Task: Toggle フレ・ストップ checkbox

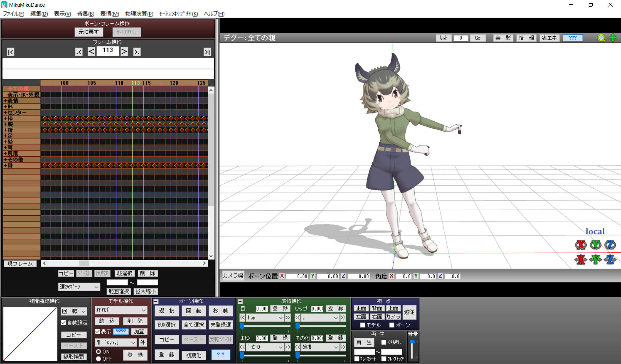Action: click(x=384, y=359)
